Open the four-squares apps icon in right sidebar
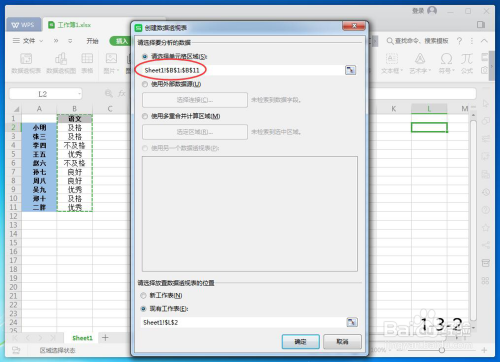500x362 pixels. coord(486,281)
